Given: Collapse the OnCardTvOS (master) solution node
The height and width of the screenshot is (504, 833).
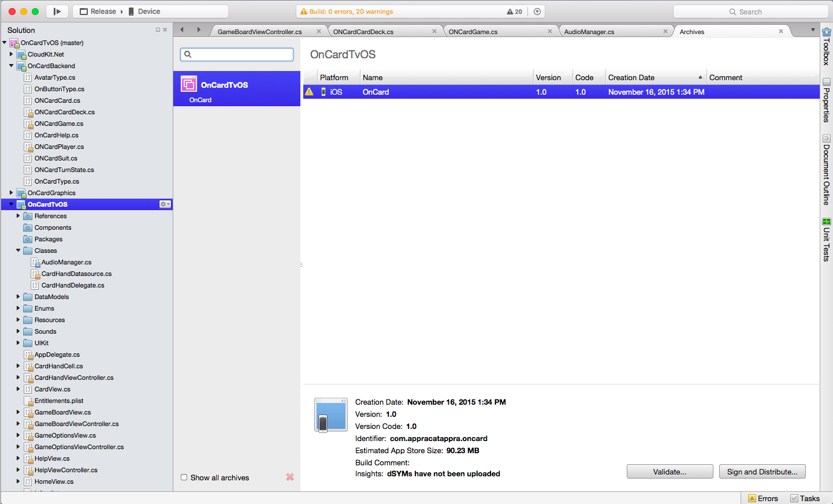Looking at the screenshot, I should pos(5,43).
